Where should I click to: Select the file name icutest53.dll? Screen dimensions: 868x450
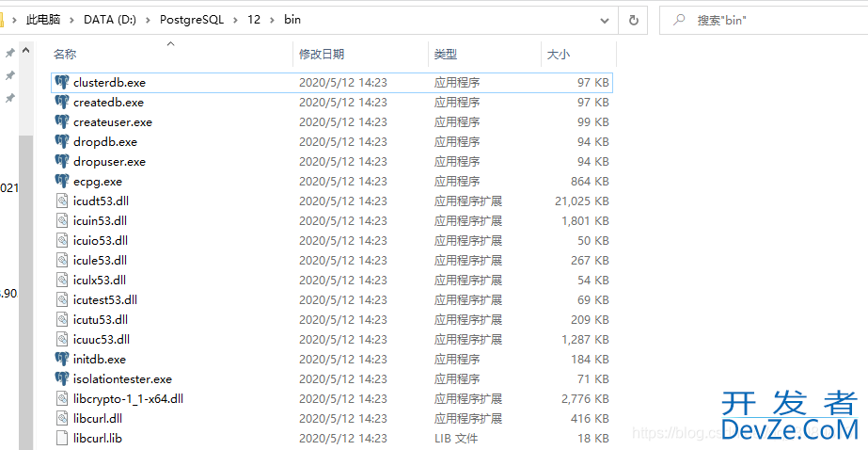click(x=105, y=299)
